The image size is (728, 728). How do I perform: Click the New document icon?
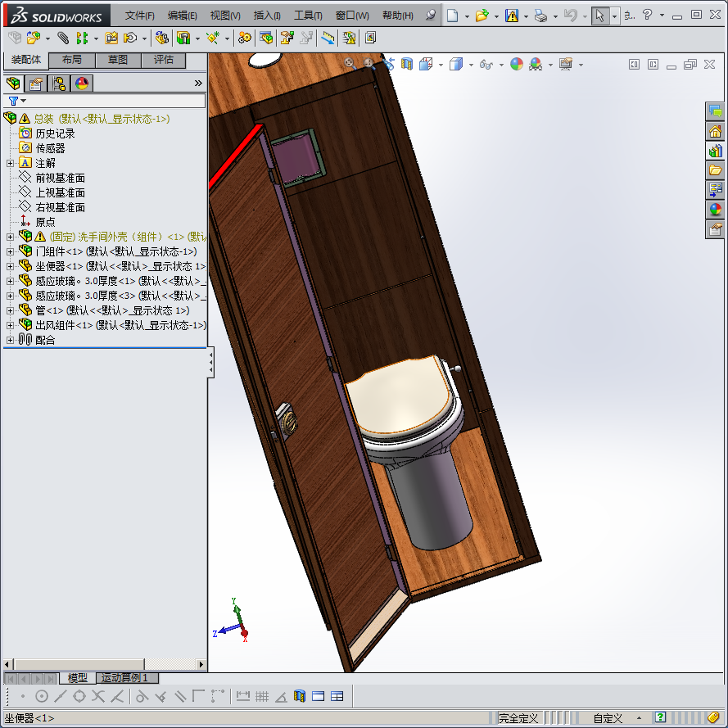point(452,16)
